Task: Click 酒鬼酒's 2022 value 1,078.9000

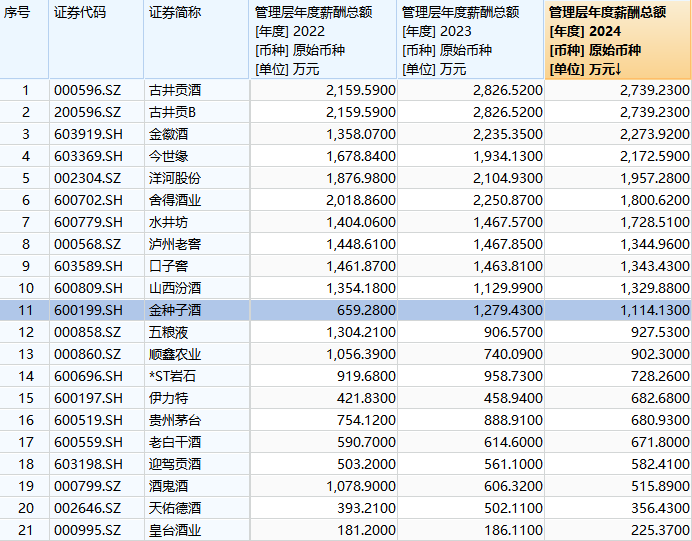Action: pos(360,487)
